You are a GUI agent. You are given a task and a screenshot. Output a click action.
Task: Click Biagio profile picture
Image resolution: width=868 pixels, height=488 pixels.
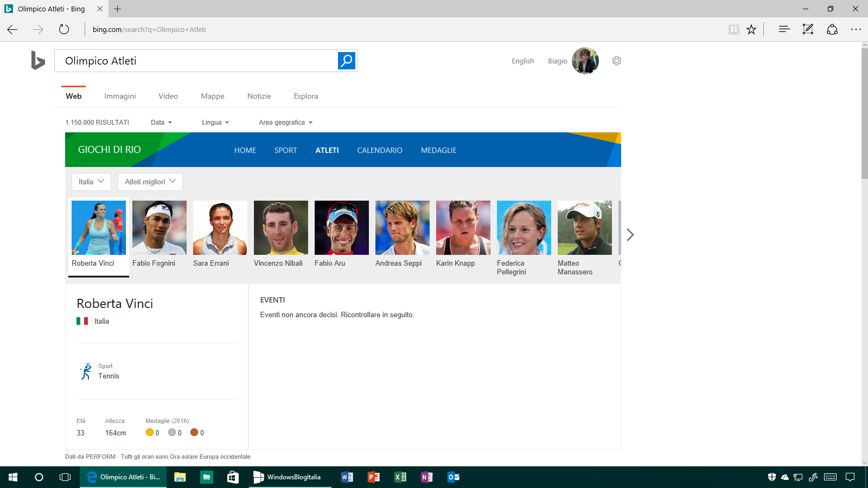coord(585,61)
